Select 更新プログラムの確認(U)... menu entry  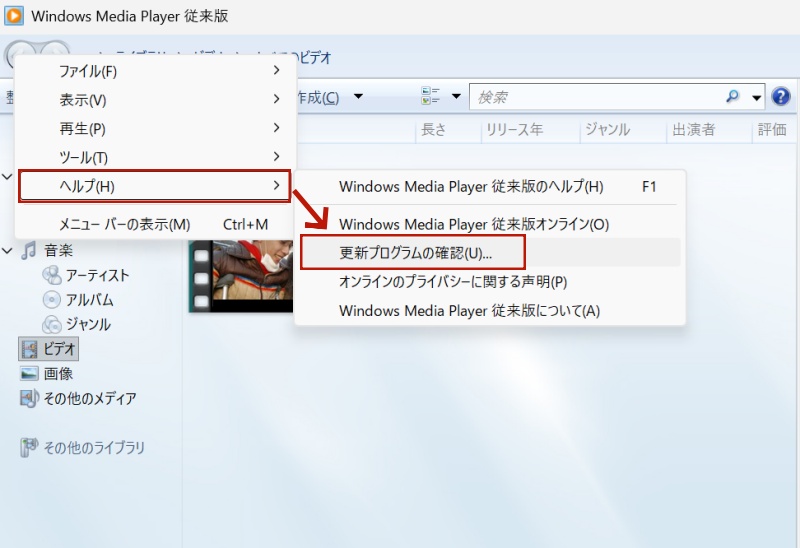tap(490, 252)
